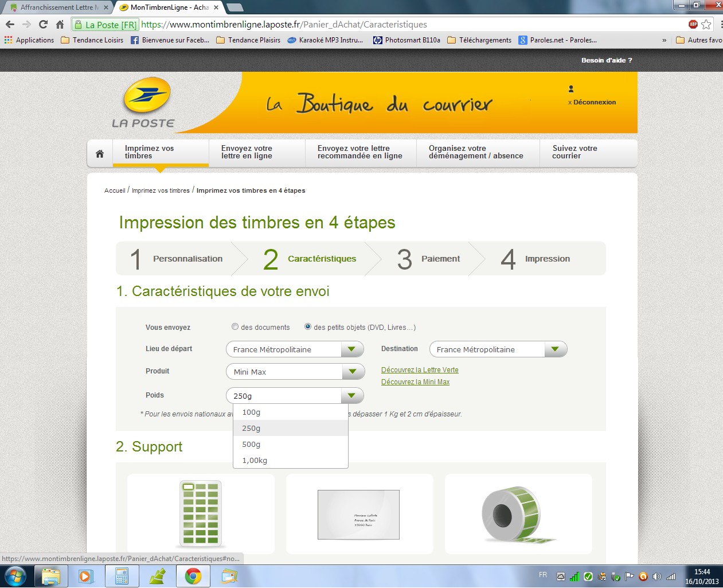Open Photosmart B110a bookmark
723x588 pixels.
pos(407,40)
